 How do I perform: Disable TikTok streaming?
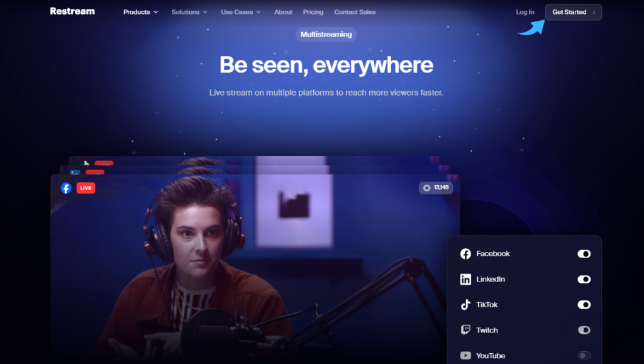click(x=584, y=304)
